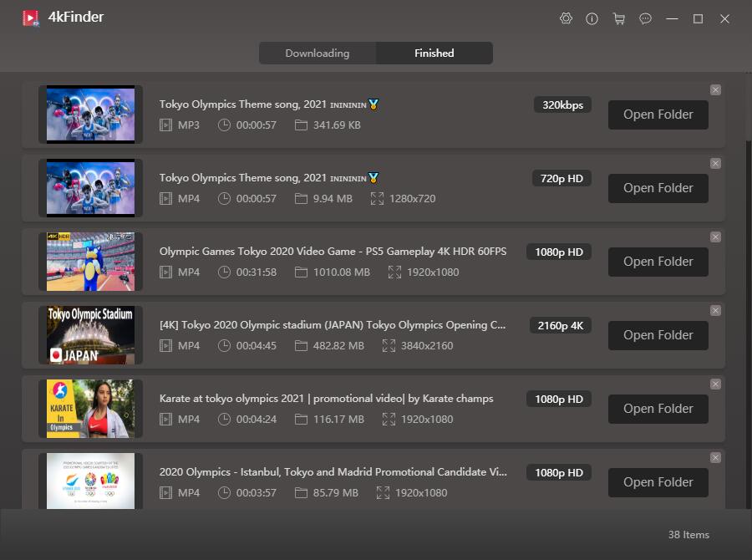Click the feedback chat bubble icon
Viewport: 752px width, 560px height.
(x=645, y=18)
